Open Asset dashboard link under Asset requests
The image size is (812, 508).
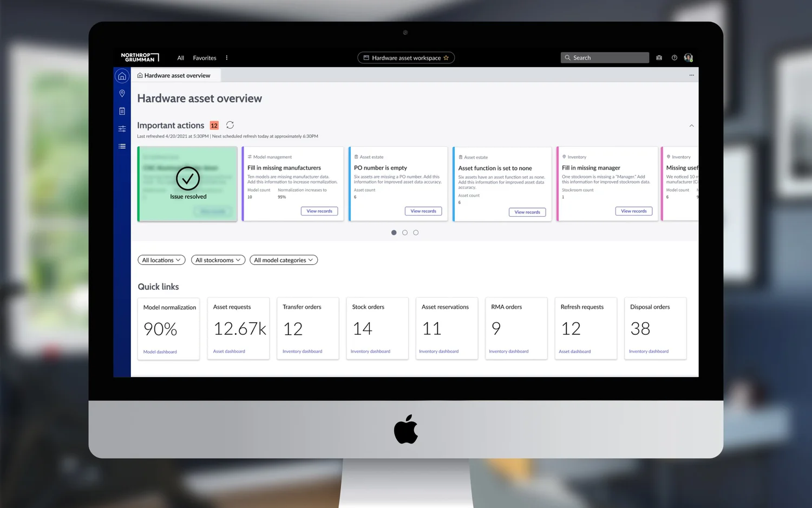tap(229, 351)
